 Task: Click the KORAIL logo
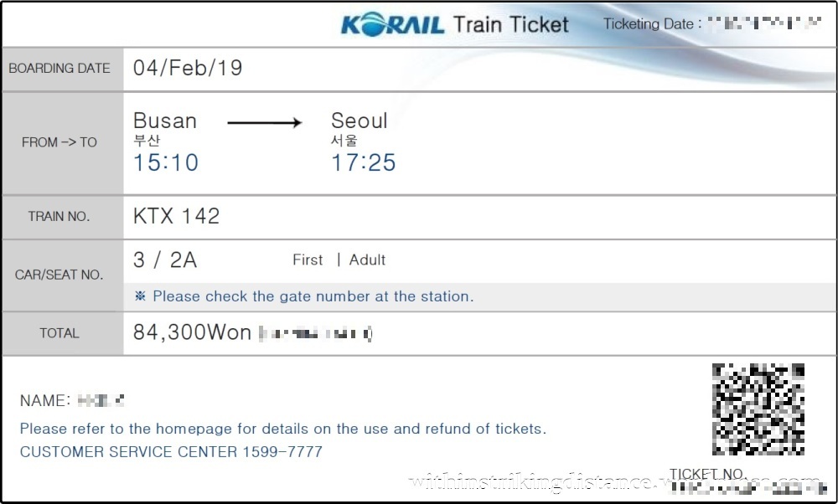click(x=392, y=24)
